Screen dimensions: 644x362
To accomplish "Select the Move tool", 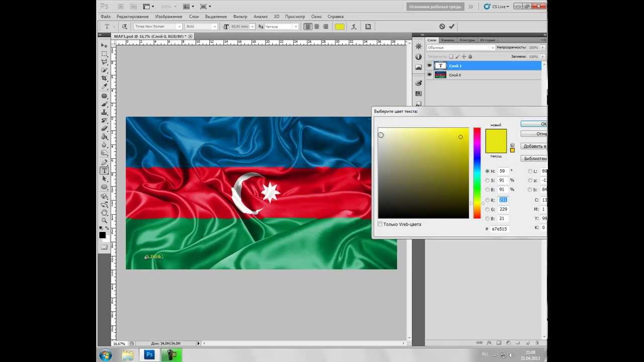I will (x=104, y=46).
